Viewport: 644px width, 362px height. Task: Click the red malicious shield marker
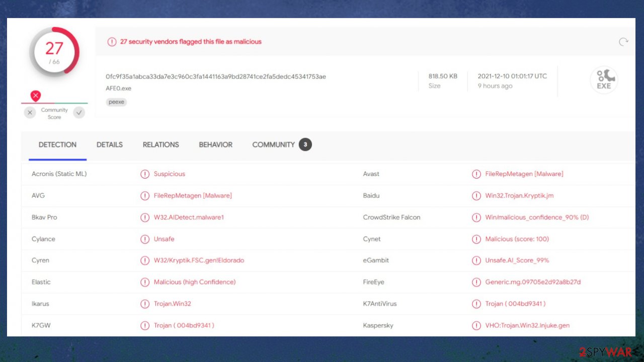point(36,96)
